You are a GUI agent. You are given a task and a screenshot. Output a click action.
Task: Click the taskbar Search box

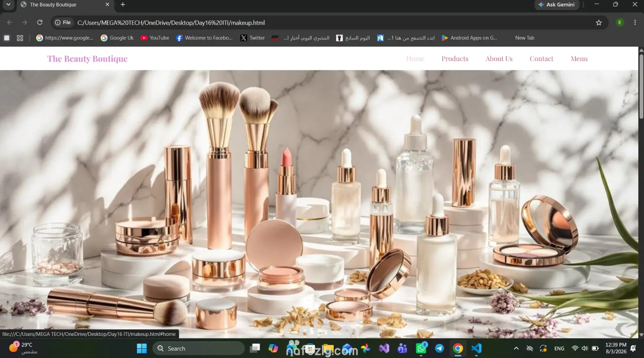tap(198, 348)
